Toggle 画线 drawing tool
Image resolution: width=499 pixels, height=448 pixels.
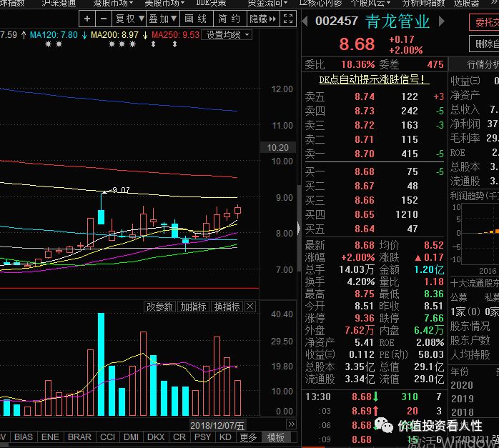[197, 19]
